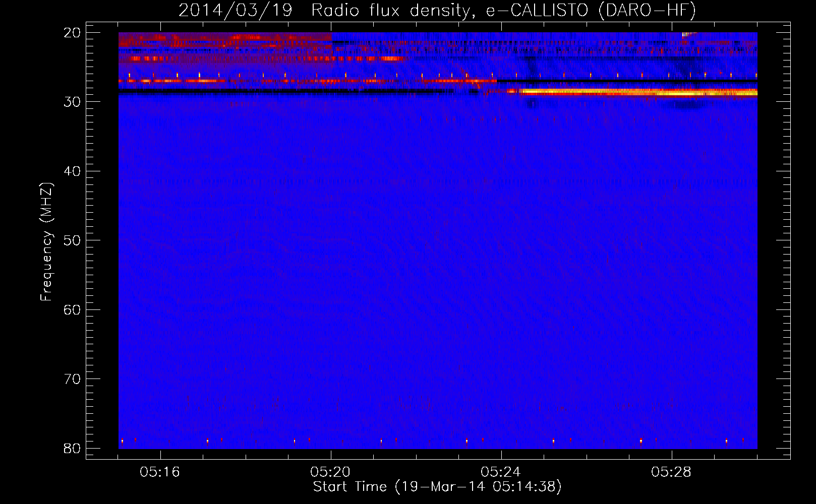The image size is (816, 504).
Task: Click the 40 MHz frequency tick label
Action: tap(72, 171)
